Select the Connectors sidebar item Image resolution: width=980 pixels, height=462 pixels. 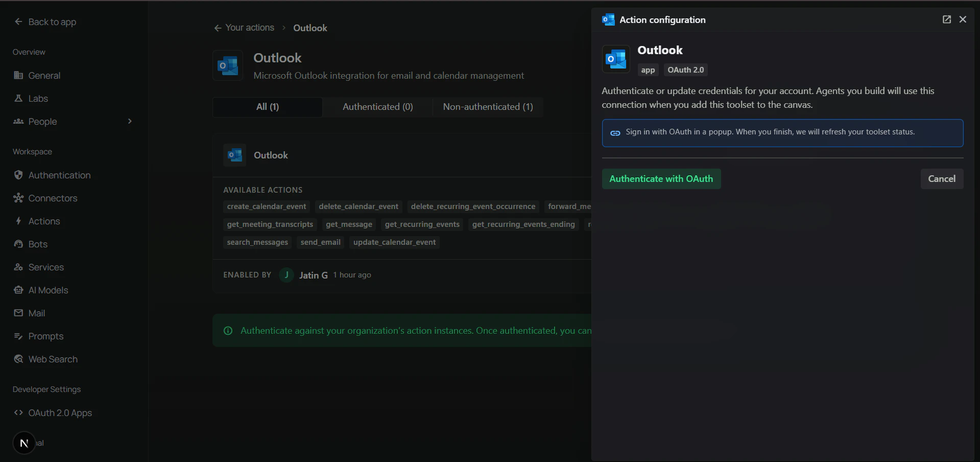[53, 198]
